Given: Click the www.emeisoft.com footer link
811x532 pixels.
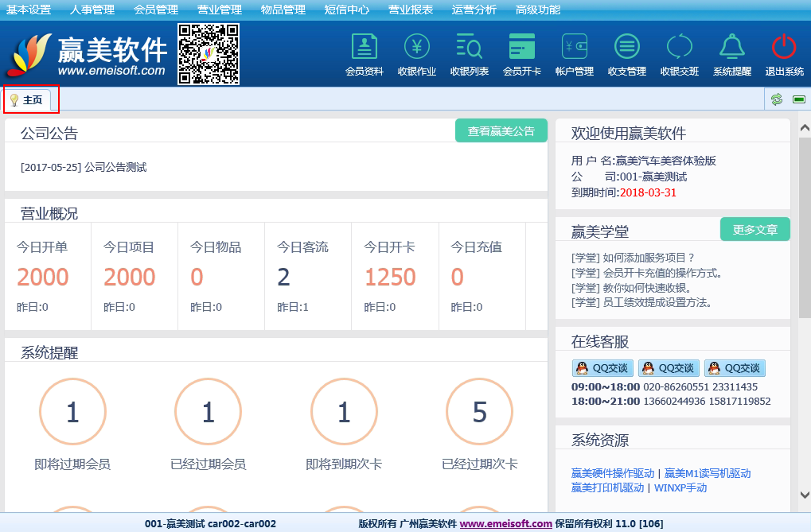Looking at the screenshot, I should point(505,524).
